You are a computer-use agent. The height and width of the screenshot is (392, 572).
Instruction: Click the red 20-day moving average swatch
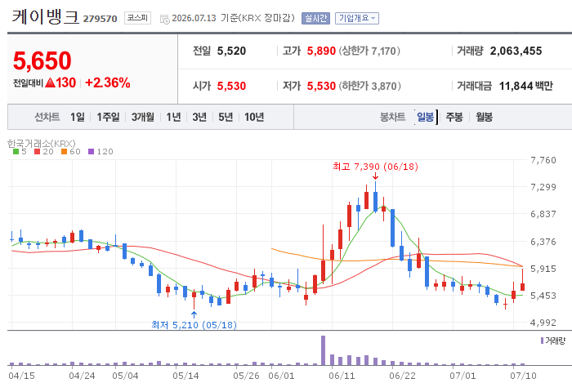38,152
